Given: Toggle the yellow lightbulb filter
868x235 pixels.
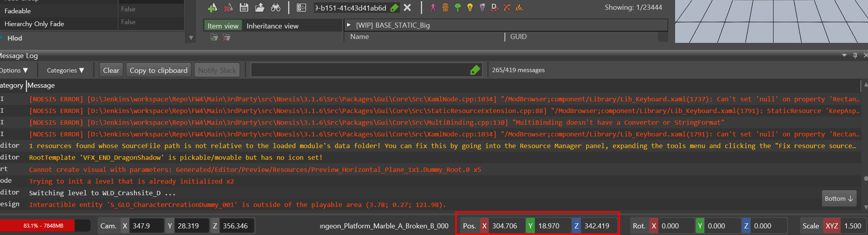Looking at the screenshot, I should click(470, 7).
